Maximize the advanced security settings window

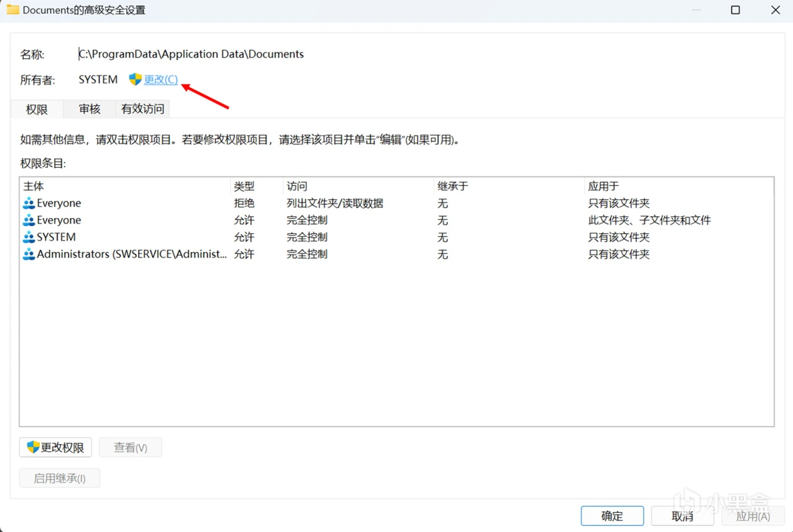736,10
